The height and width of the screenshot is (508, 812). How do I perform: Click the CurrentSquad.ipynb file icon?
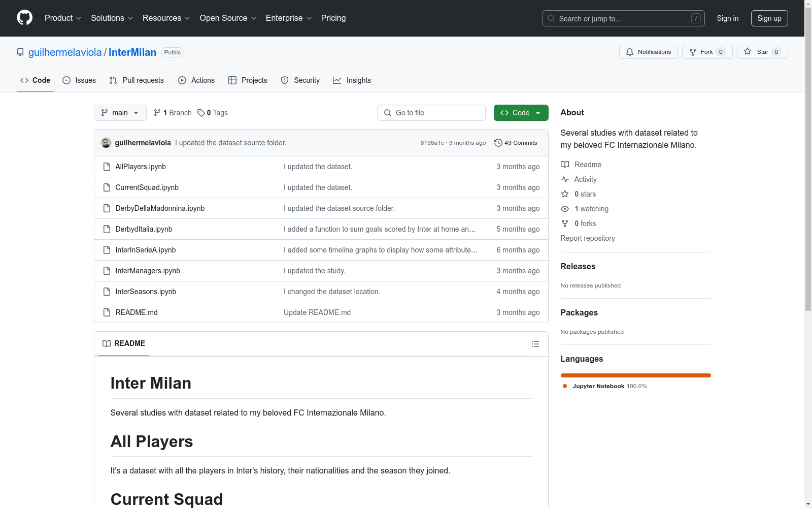click(107, 187)
